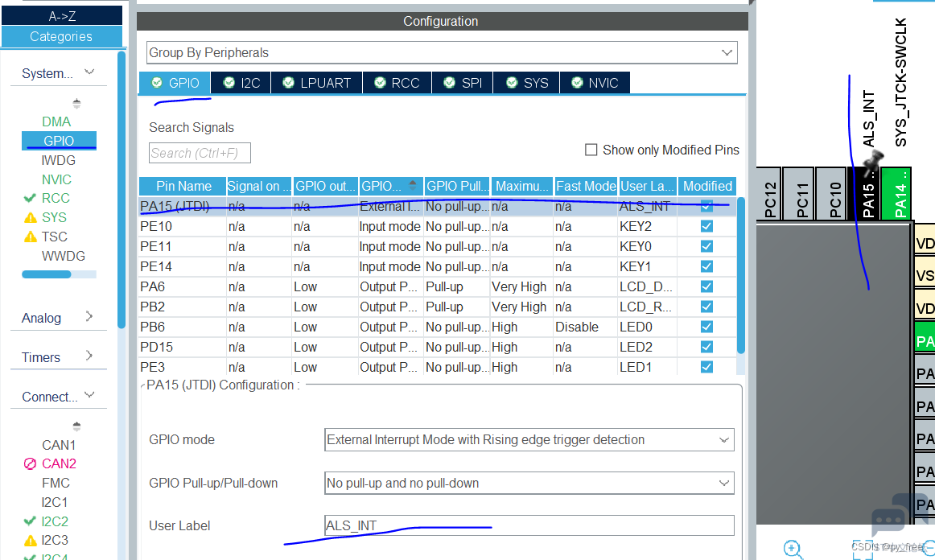Click the A->Z sorting button
Screen dimensions: 935x560
(x=62, y=16)
